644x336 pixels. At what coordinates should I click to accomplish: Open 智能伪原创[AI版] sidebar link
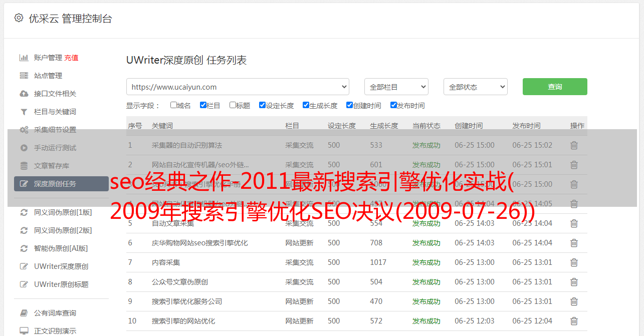61,248
